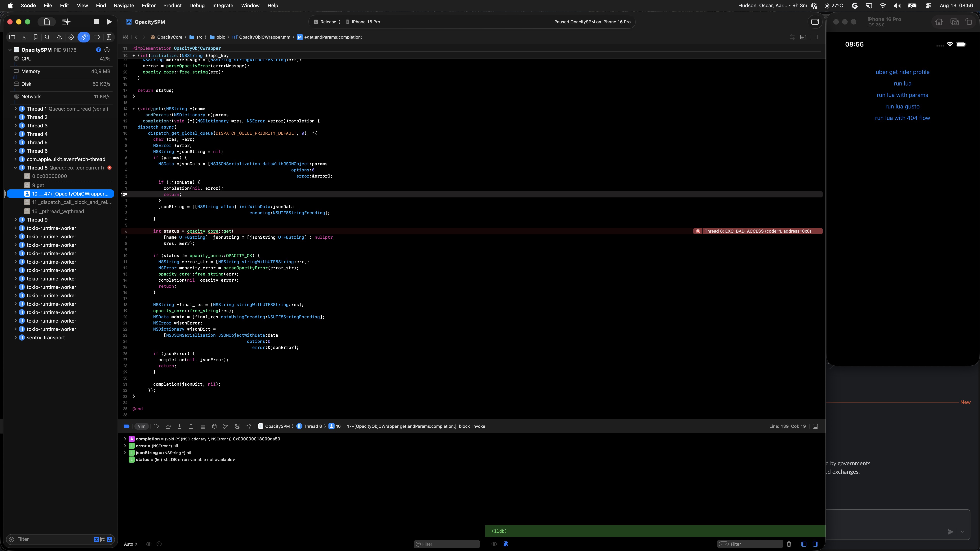Open the Issue navigator warning icon
Viewport: 980px width, 551px height.
coord(59,37)
